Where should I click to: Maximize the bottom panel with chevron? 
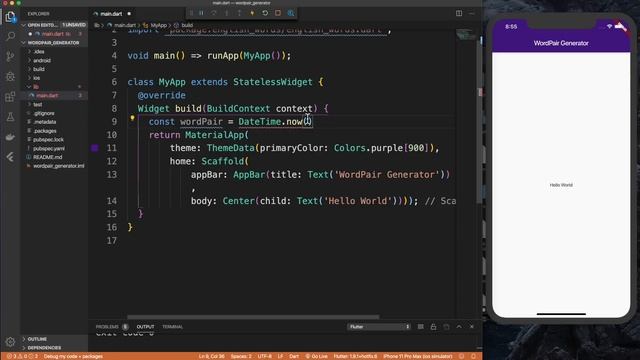[x=459, y=327]
